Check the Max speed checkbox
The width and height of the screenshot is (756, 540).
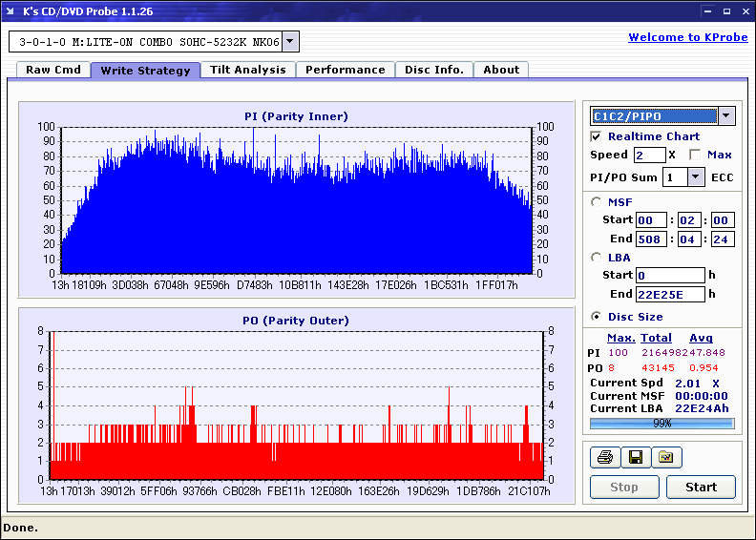tap(695, 155)
